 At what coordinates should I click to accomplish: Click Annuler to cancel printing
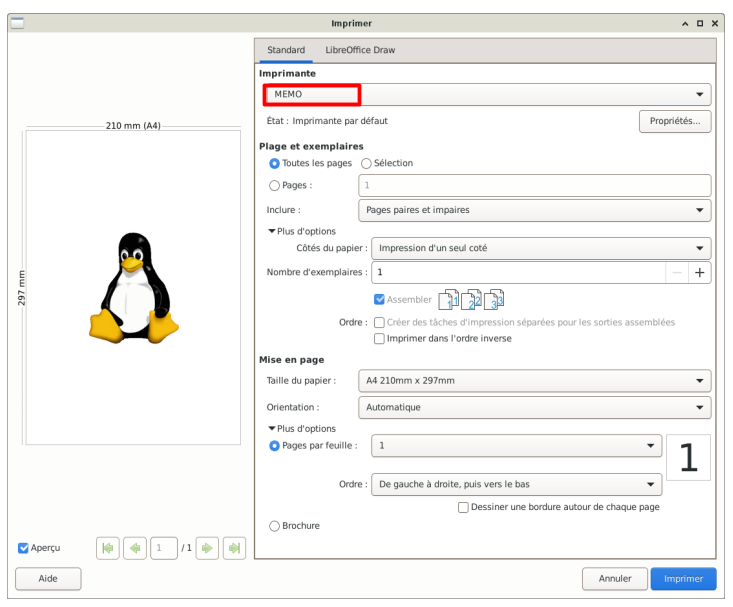coord(615,579)
